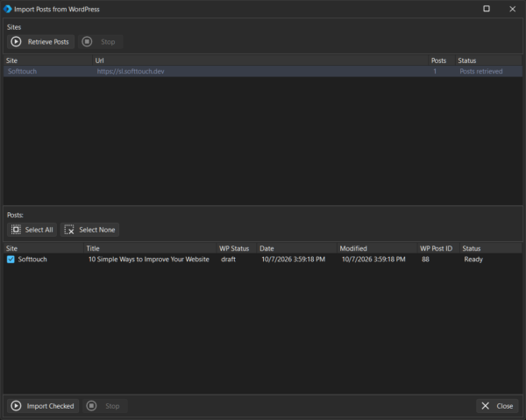526x420 pixels.
Task: Sort posts by WP Status column header
Action: [237, 248]
